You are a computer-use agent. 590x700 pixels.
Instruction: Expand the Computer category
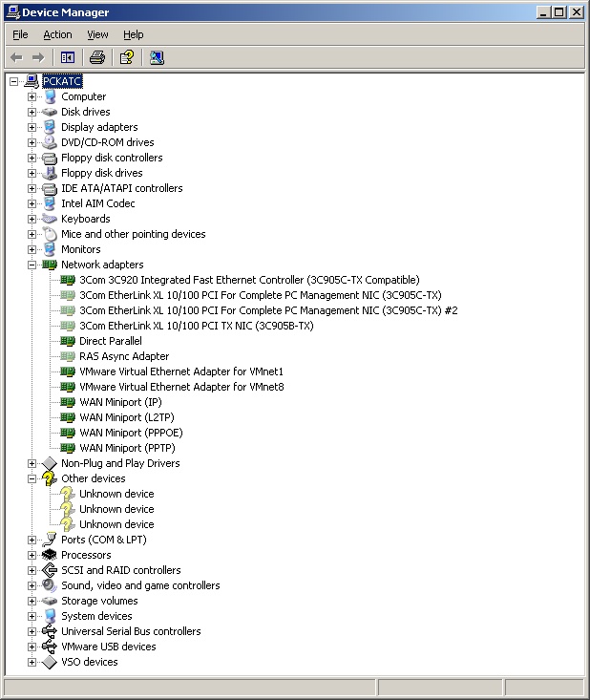[32, 96]
